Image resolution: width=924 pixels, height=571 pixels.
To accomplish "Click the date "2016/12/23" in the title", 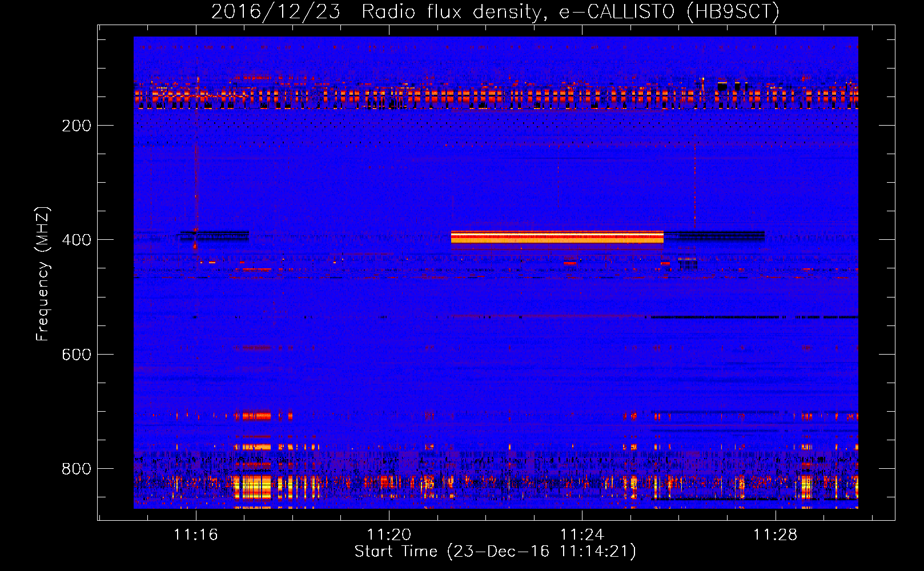I will [276, 11].
